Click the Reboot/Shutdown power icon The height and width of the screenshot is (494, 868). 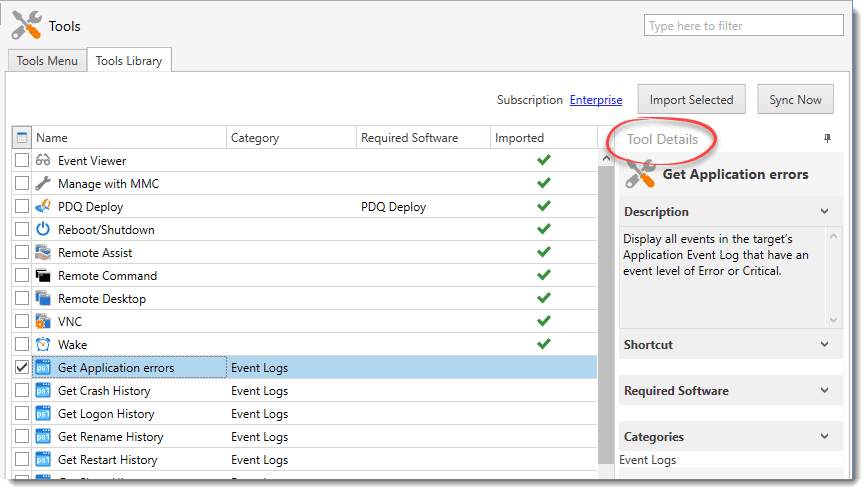tap(43, 229)
